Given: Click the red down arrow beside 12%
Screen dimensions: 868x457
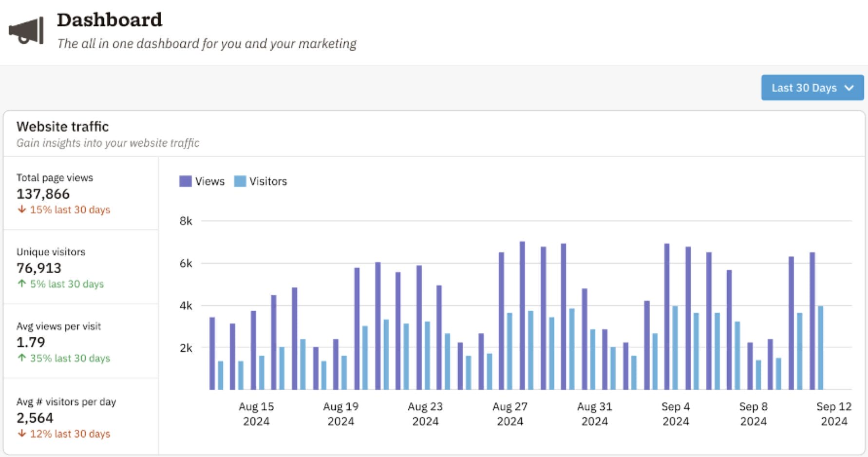Looking at the screenshot, I should [x=22, y=434].
